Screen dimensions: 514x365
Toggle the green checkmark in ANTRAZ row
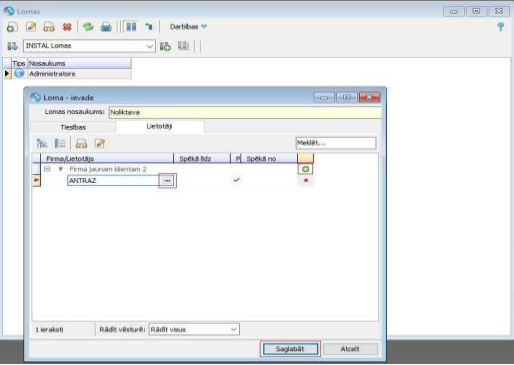coord(236,180)
